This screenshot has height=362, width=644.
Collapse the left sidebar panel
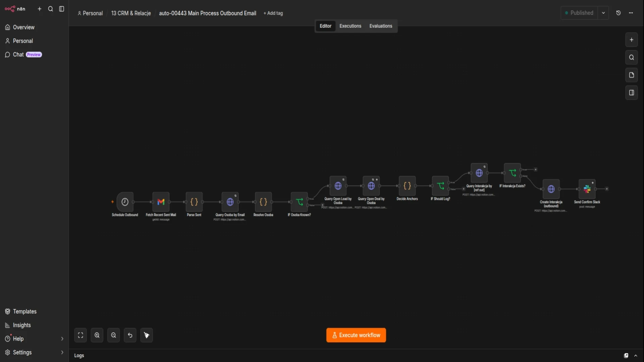point(62,9)
